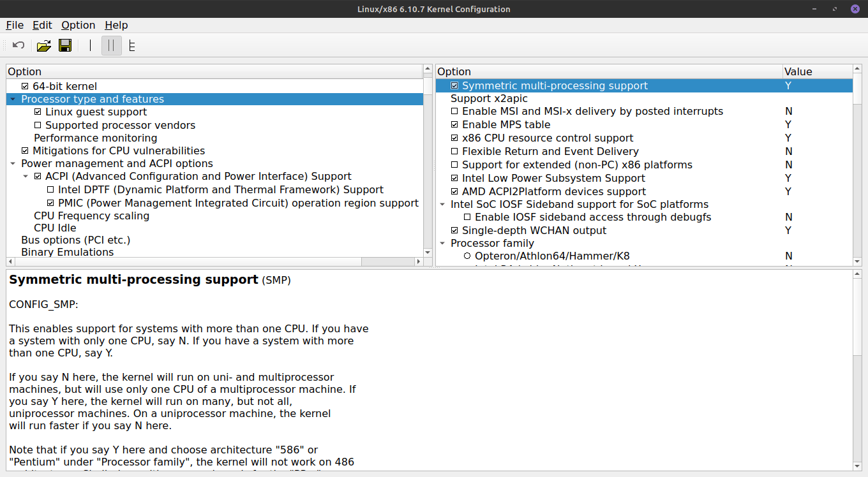Toggle AMD ACPI2Platform devices support checkbox

pyautogui.click(x=454, y=192)
